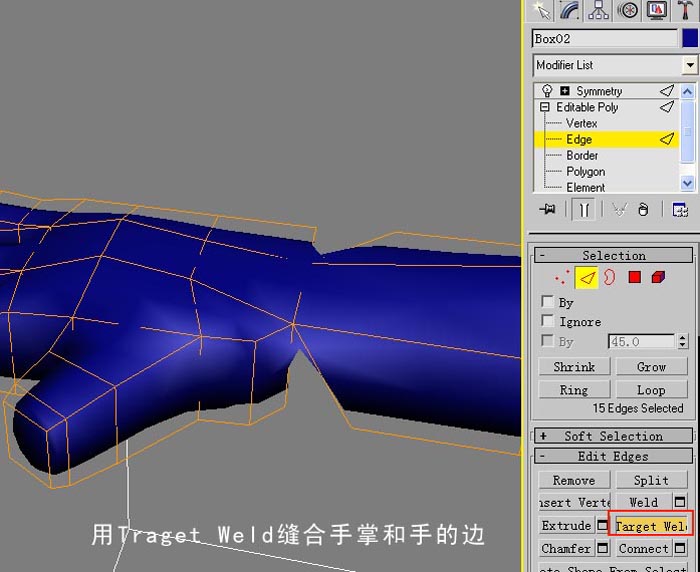This screenshot has height=572, width=700.
Task: Switch to the Modify panel tab
Action: 570,10
